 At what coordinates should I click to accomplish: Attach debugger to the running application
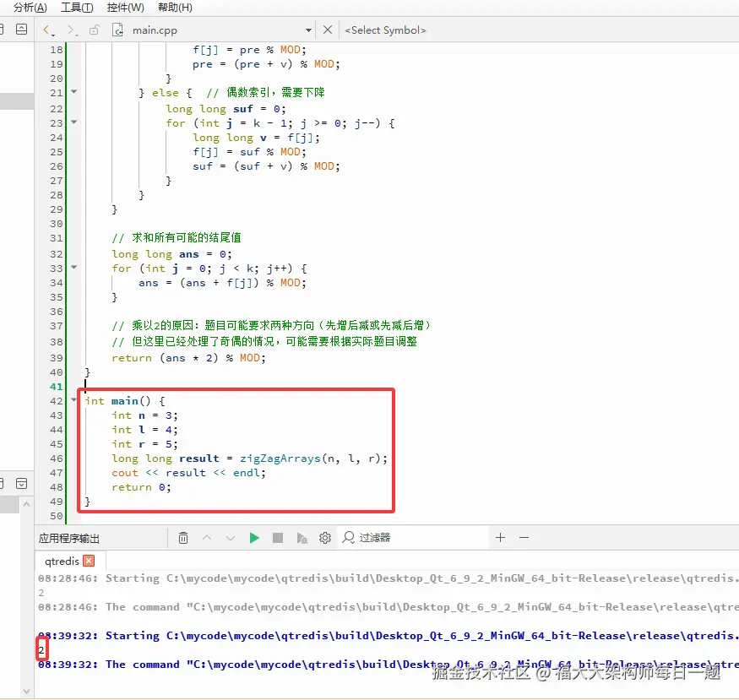tap(302, 538)
